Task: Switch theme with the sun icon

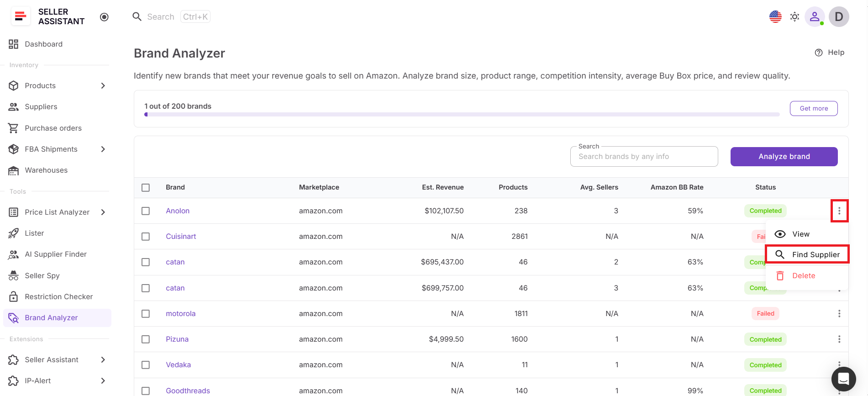Action: click(x=795, y=17)
